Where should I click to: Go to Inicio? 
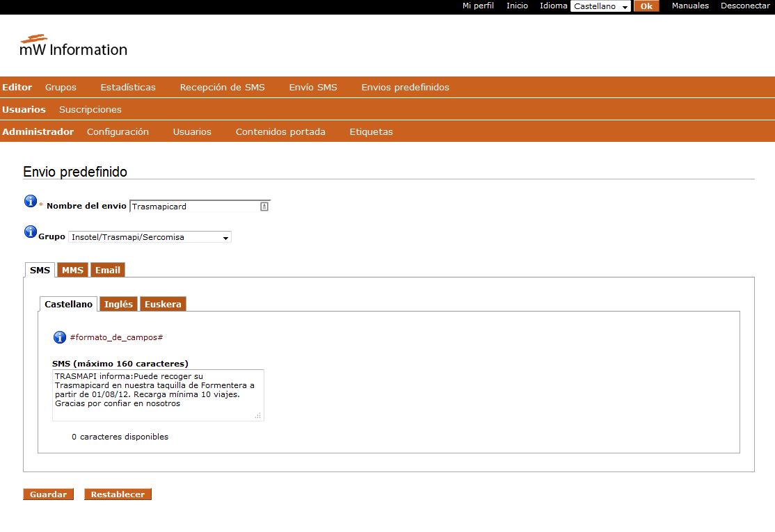click(517, 6)
